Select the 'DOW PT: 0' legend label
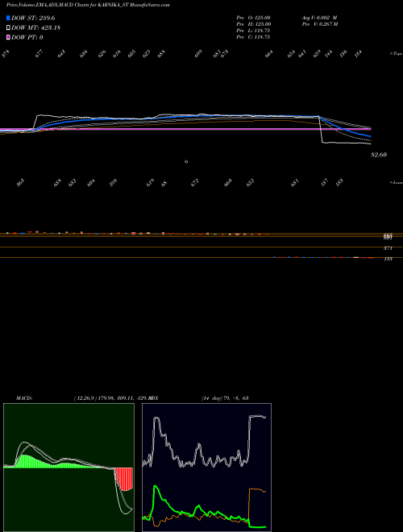403x532 pixels. pos(27,37)
